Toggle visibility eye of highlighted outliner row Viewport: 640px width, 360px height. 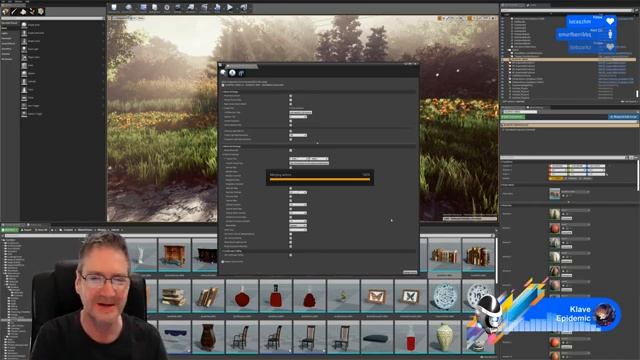(x=503, y=59)
